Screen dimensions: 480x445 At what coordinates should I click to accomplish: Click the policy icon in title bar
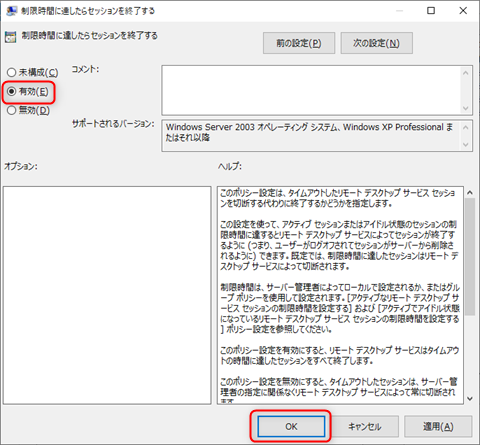pos(11,11)
